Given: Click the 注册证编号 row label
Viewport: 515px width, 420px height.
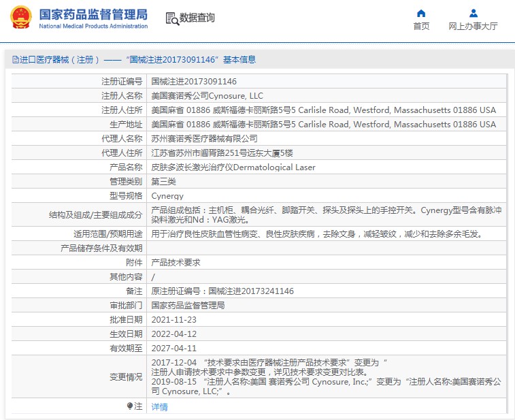Looking at the screenshot, I should click(x=122, y=82).
